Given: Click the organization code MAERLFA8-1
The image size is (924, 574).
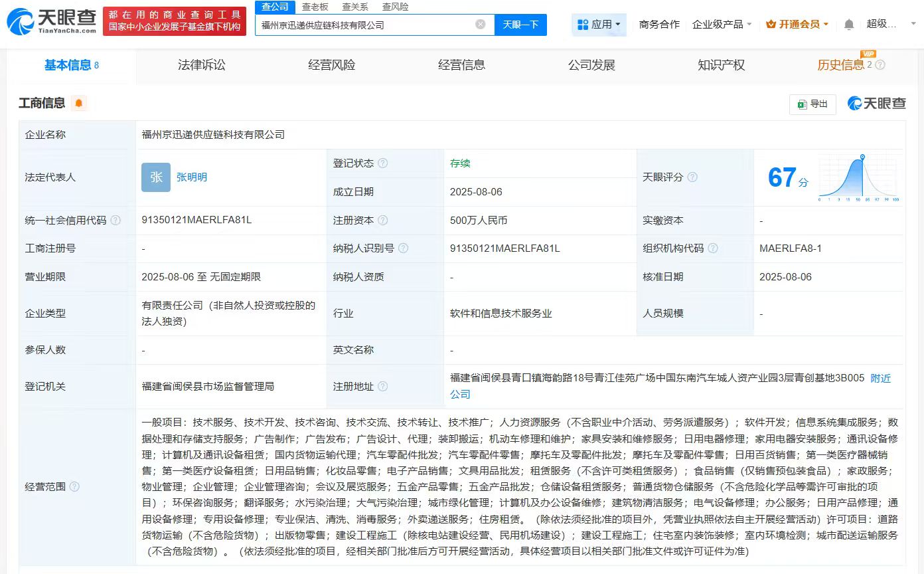Looking at the screenshot, I should tap(791, 248).
